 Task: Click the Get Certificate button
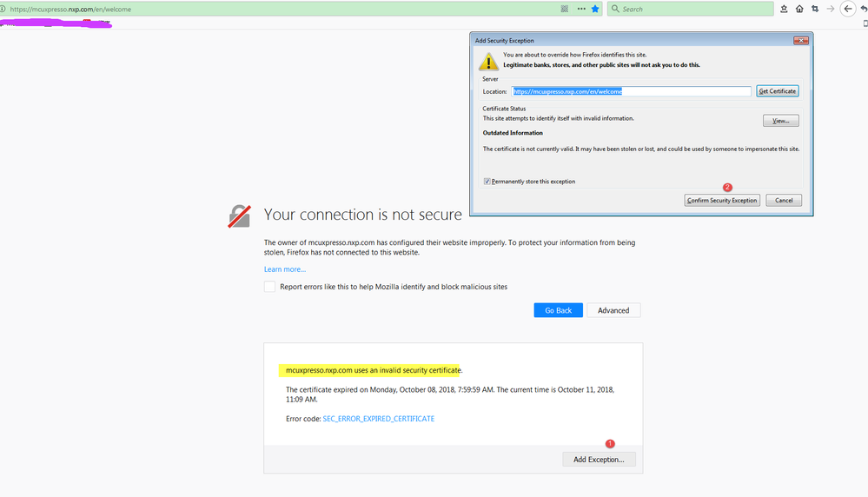[778, 91]
